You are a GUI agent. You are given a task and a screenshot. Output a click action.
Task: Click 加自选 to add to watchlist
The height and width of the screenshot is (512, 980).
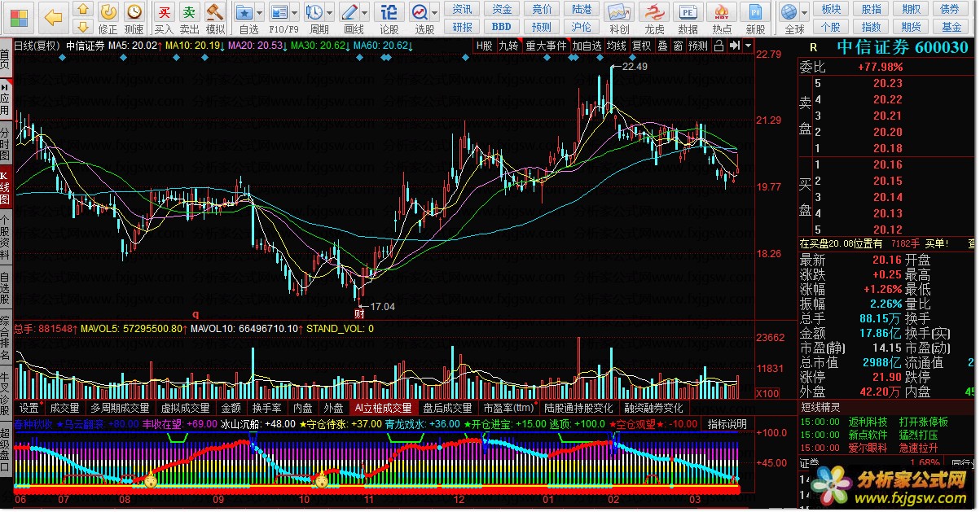(587, 46)
